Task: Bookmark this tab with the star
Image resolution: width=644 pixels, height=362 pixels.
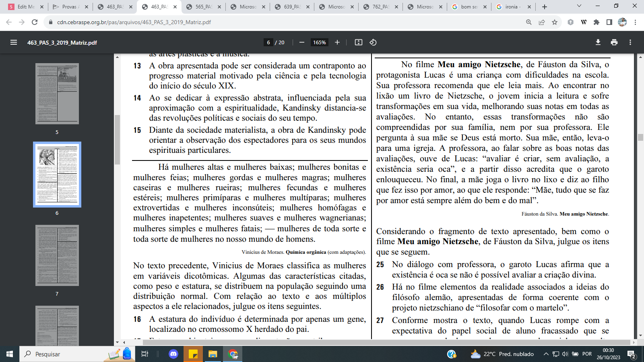Action: [555, 22]
